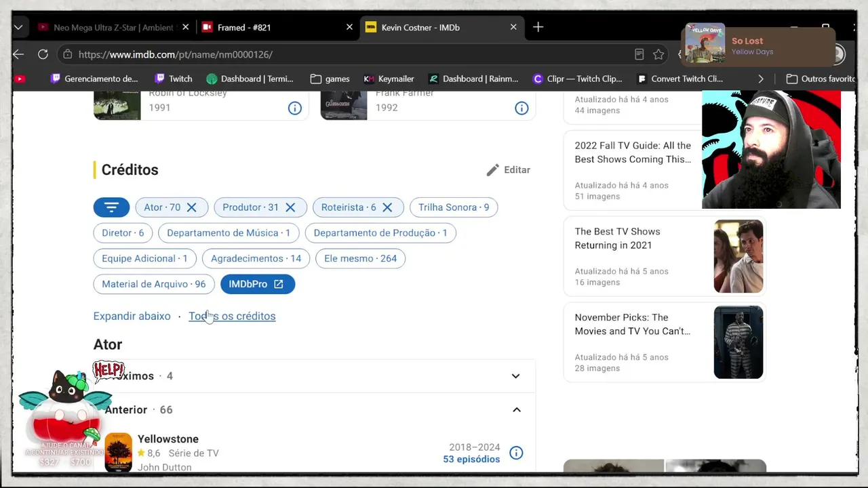Open The Best TV Shows Returning in 2021 list
The height and width of the screenshot is (488, 868).
pos(617,239)
